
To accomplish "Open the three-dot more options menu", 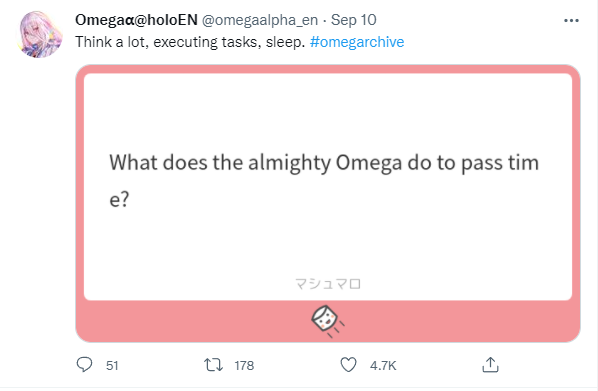I will (x=571, y=21).
